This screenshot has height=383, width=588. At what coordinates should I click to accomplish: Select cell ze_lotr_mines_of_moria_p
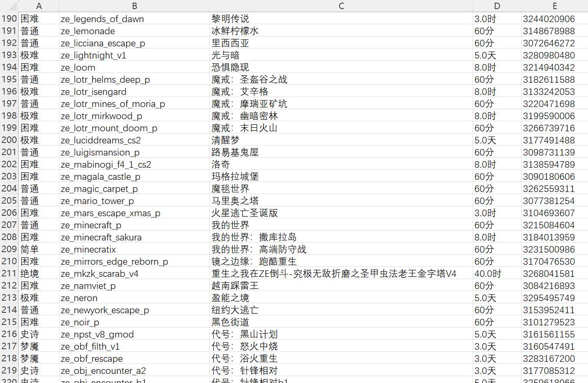[134, 104]
